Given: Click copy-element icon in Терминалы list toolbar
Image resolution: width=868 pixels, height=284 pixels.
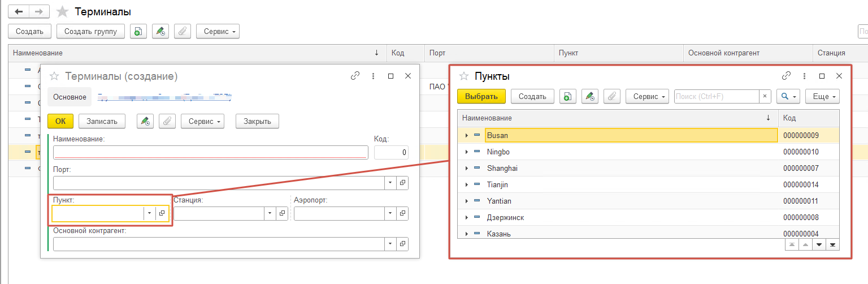Looking at the screenshot, I should click(137, 32).
